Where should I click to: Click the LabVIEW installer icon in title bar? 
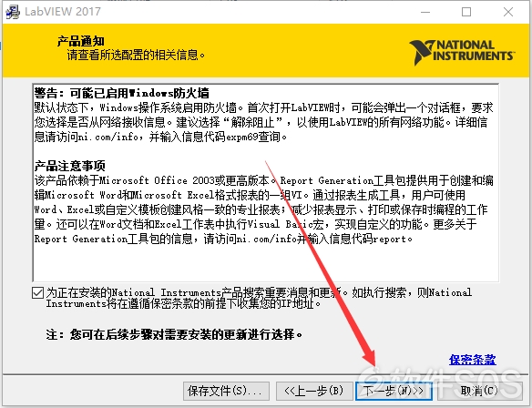click(13, 12)
